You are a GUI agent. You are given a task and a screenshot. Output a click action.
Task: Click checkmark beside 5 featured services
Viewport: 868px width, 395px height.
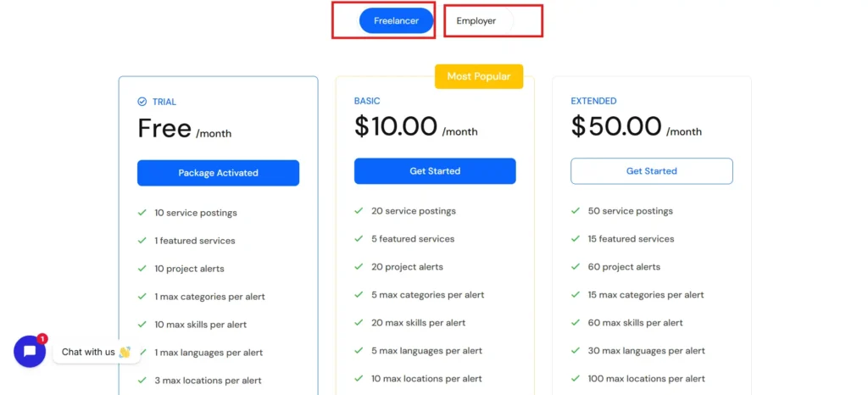(x=359, y=239)
